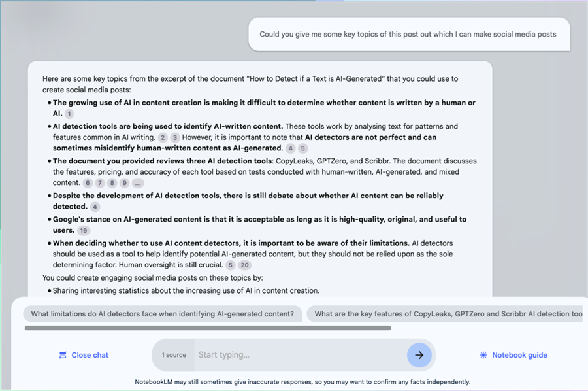The width and height of the screenshot is (588, 391).
Task: Open citation 4 after 'content as AI-generated'
Action: tap(290, 148)
